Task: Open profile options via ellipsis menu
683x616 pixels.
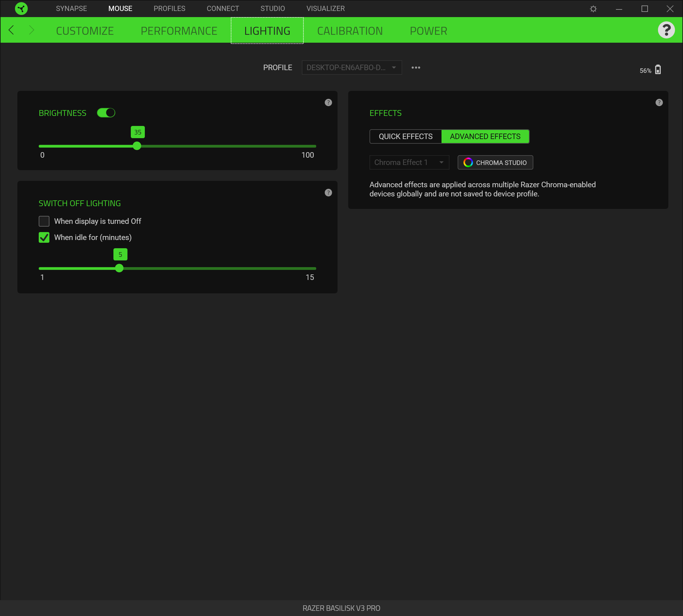Action: (x=415, y=67)
